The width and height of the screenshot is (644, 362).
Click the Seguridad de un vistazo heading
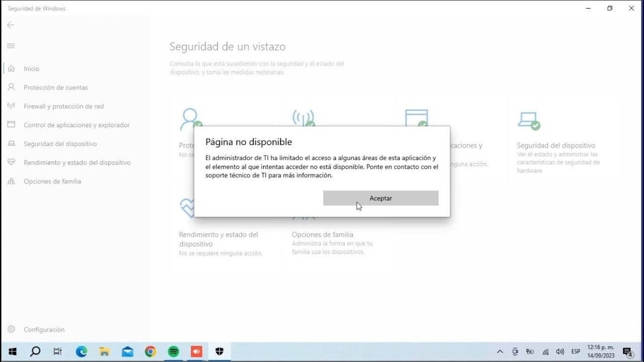(227, 46)
